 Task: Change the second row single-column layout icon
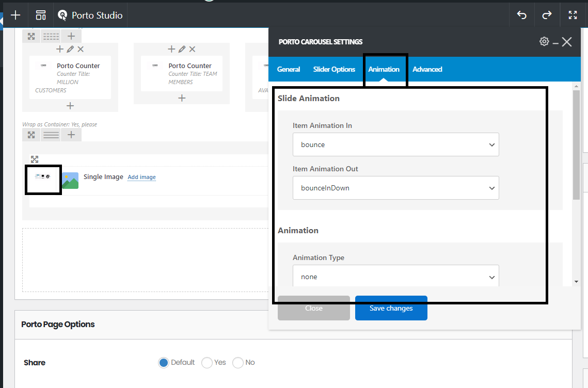[x=51, y=135]
